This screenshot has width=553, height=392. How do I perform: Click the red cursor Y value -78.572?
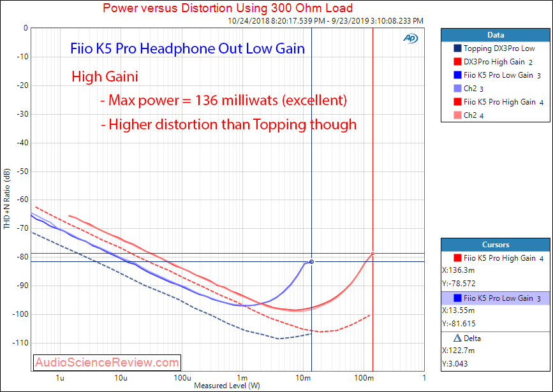tap(459, 284)
